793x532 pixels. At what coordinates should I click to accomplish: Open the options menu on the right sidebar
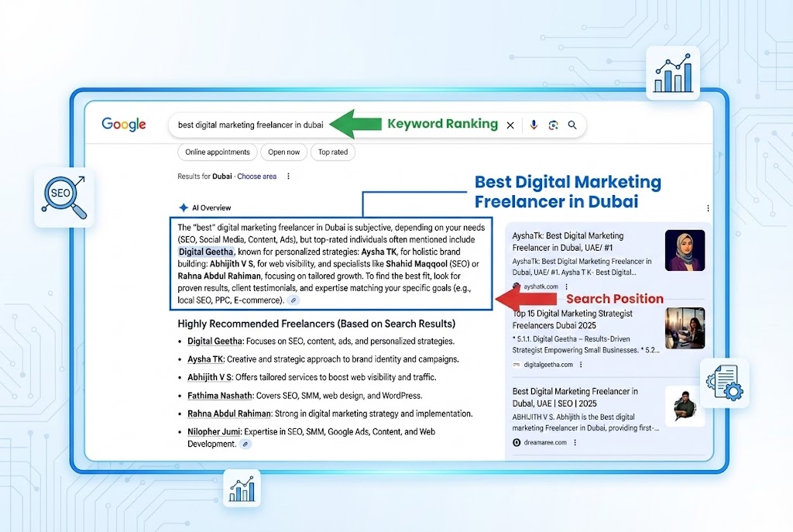707,208
